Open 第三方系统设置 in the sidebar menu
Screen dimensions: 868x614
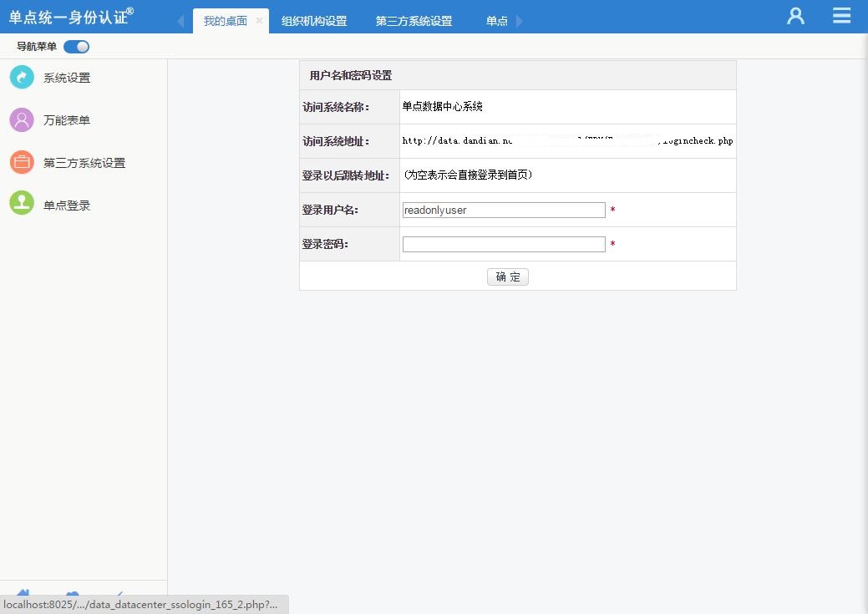coord(84,163)
